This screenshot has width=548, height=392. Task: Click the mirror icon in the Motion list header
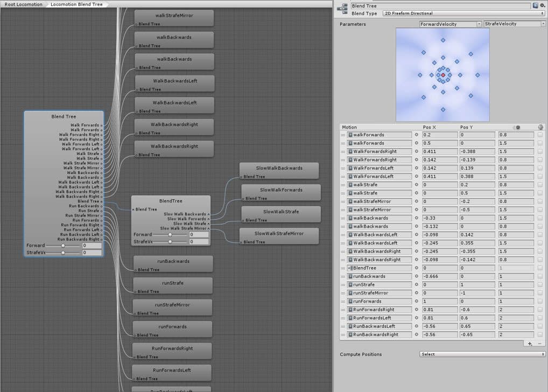click(541, 127)
